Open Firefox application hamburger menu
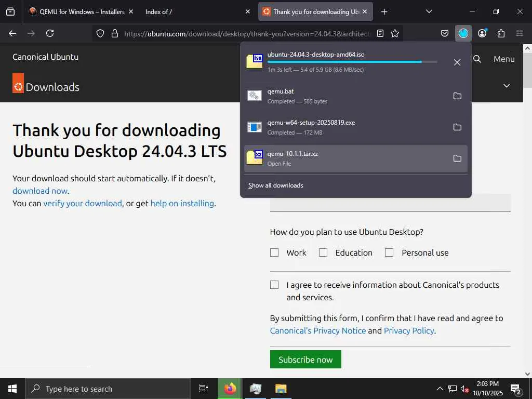532x399 pixels. pos(520,33)
